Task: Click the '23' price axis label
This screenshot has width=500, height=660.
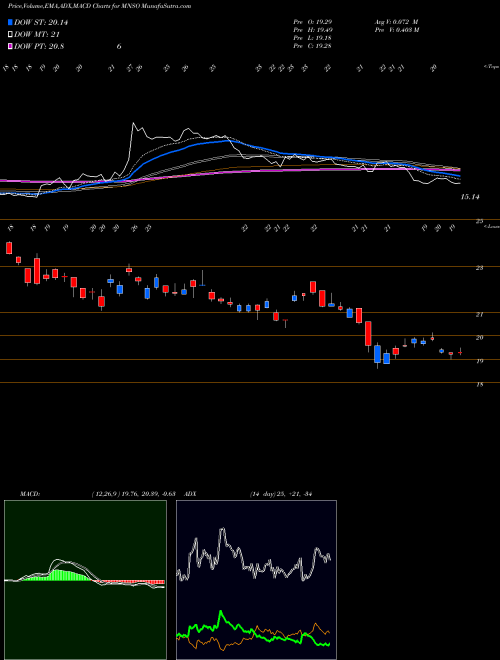Action: 479,267
